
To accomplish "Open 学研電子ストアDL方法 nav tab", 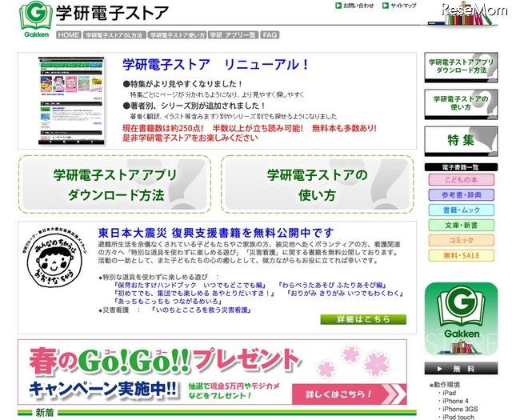I will tap(114, 35).
